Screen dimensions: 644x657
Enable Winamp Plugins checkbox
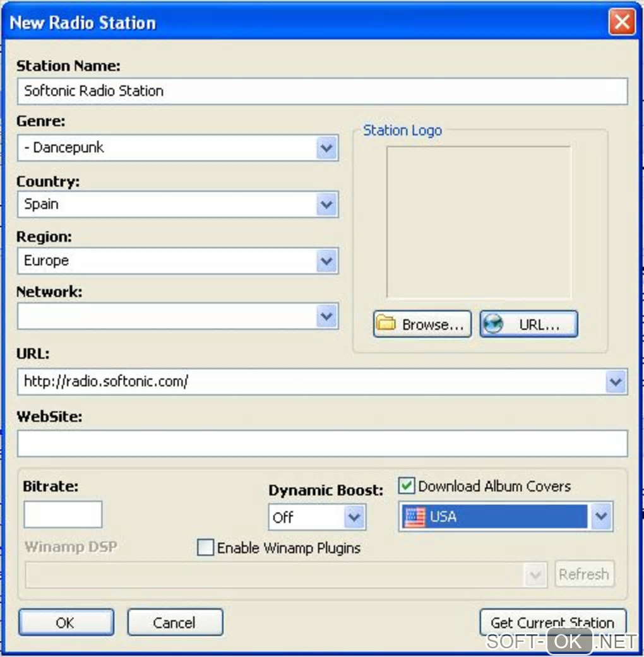205,547
